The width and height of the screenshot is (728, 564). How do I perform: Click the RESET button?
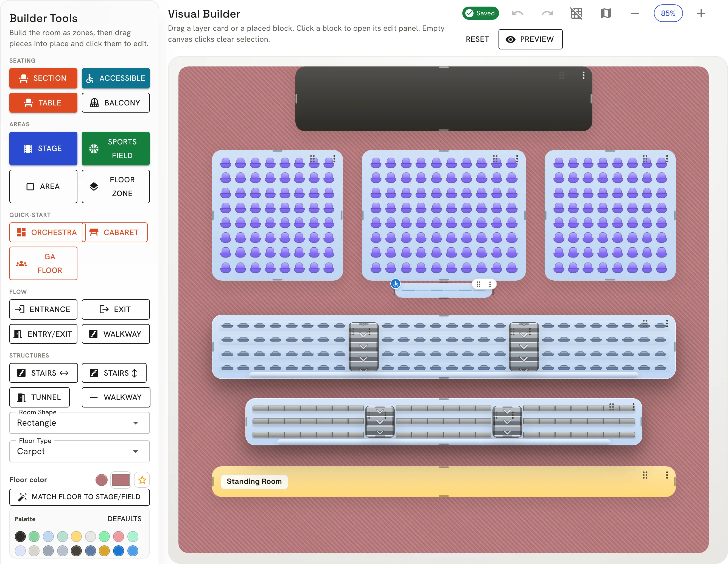[x=477, y=39]
